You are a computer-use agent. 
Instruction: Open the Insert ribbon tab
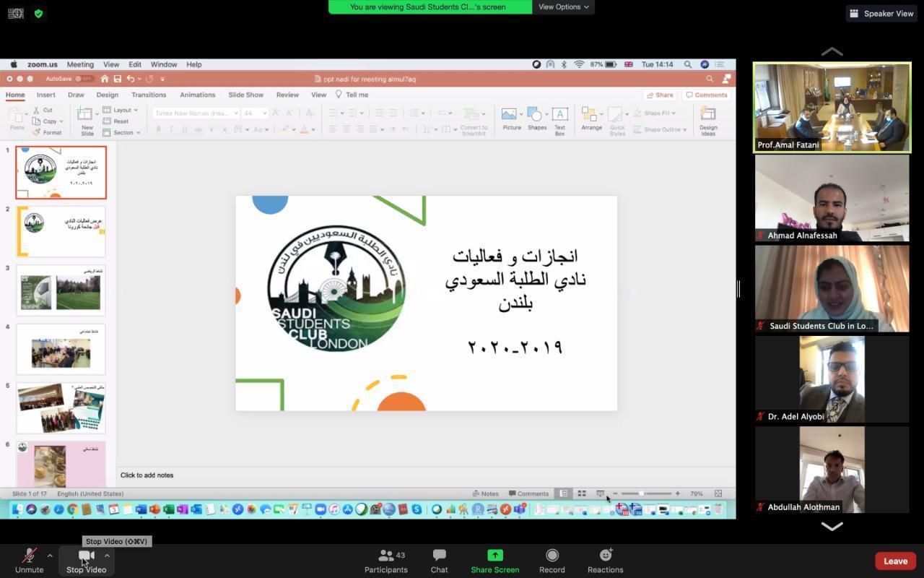[45, 95]
